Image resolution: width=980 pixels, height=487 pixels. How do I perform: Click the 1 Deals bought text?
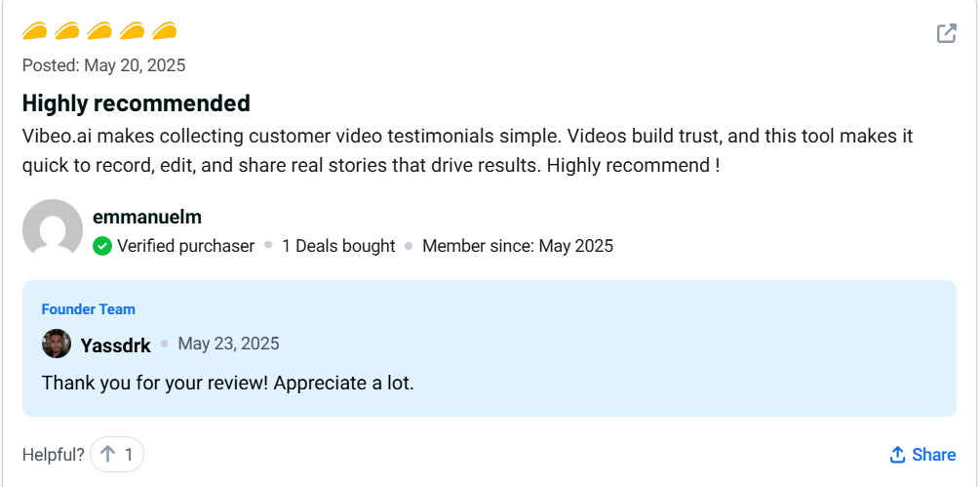[338, 246]
